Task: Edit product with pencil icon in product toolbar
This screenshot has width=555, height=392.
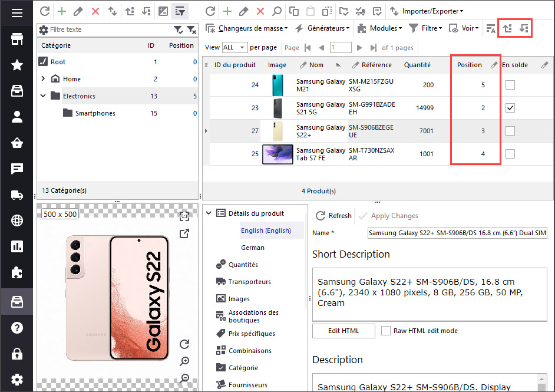Action: 243,11
